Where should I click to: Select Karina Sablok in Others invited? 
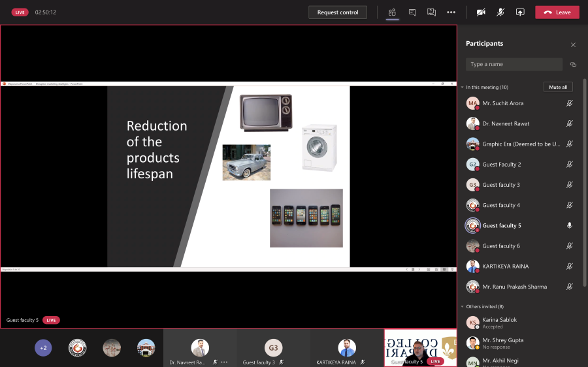(x=499, y=323)
